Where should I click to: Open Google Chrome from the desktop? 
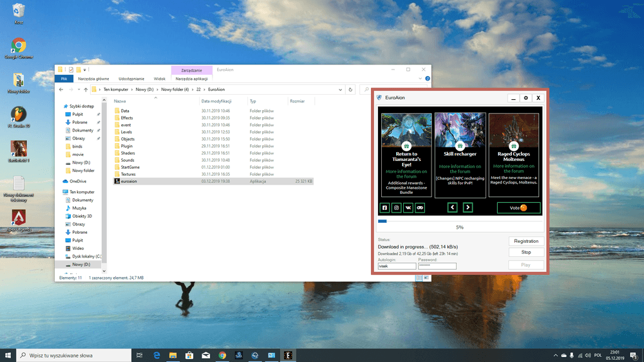(18, 46)
